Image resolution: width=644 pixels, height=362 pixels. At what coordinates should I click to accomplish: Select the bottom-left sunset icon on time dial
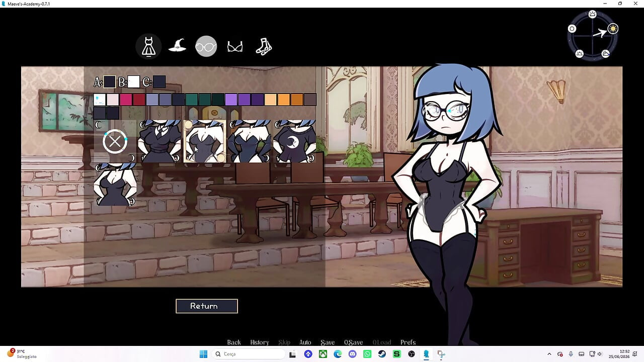580,54
